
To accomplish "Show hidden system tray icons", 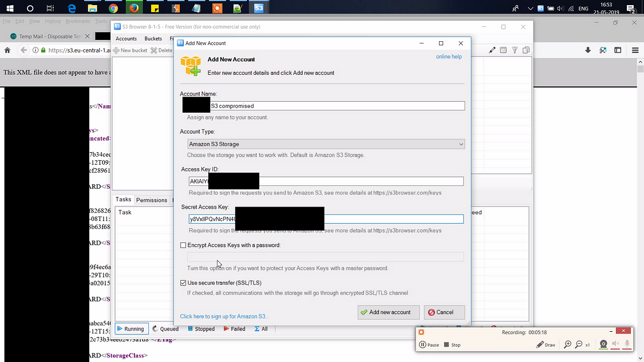I will [x=530, y=8].
